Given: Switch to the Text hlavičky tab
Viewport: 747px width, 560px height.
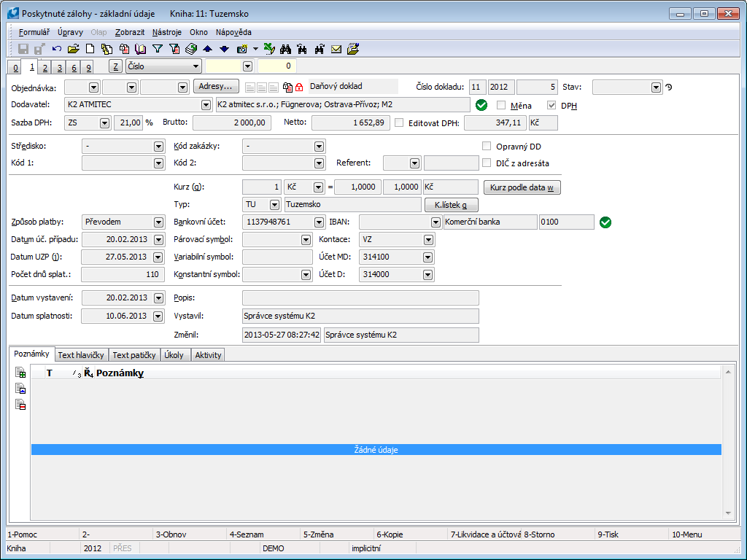Looking at the screenshot, I should [x=82, y=355].
